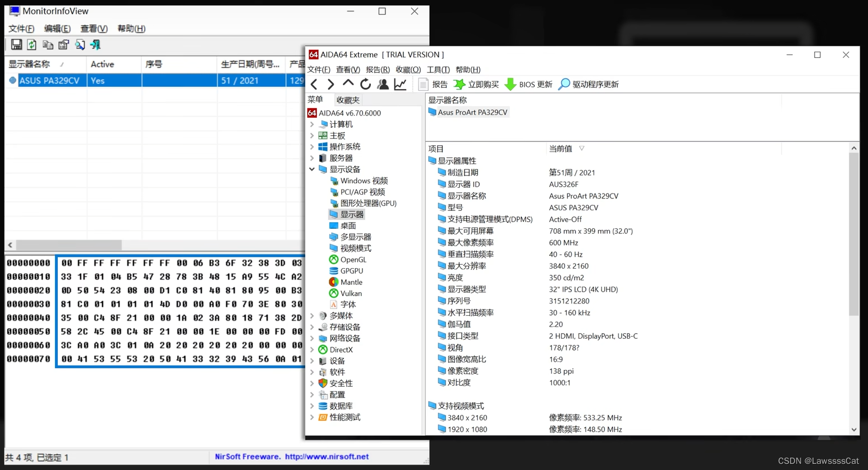
Task: Click Properties icon in MonitorInfoView toolbar
Action: pyautogui.click(x=63, y=44)
